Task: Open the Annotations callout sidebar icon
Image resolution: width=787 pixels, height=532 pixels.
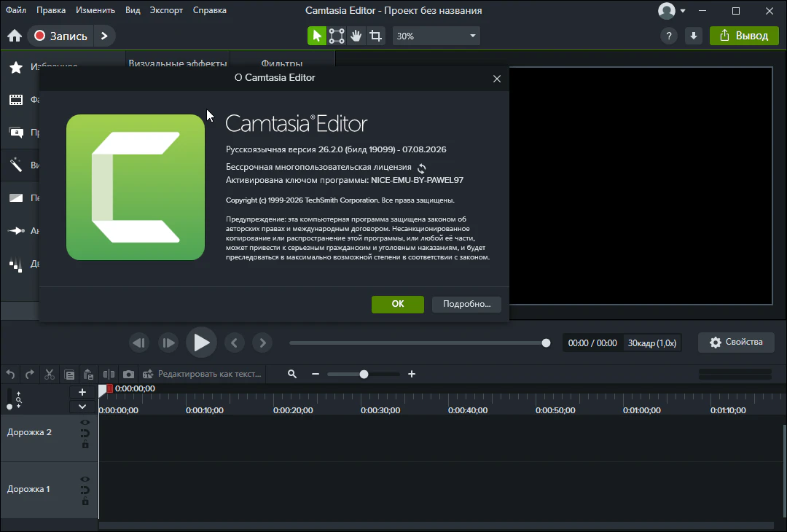Action: (16, 133)
